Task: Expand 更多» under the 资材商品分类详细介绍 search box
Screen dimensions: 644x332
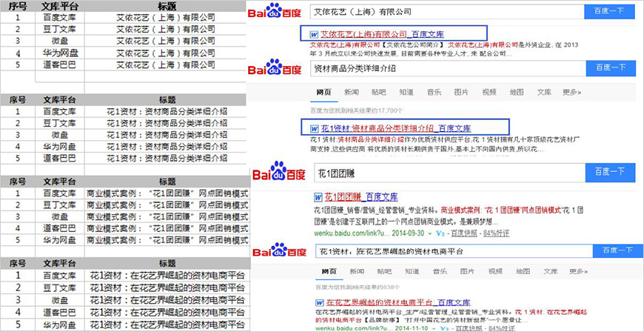Action: (571, 92)
